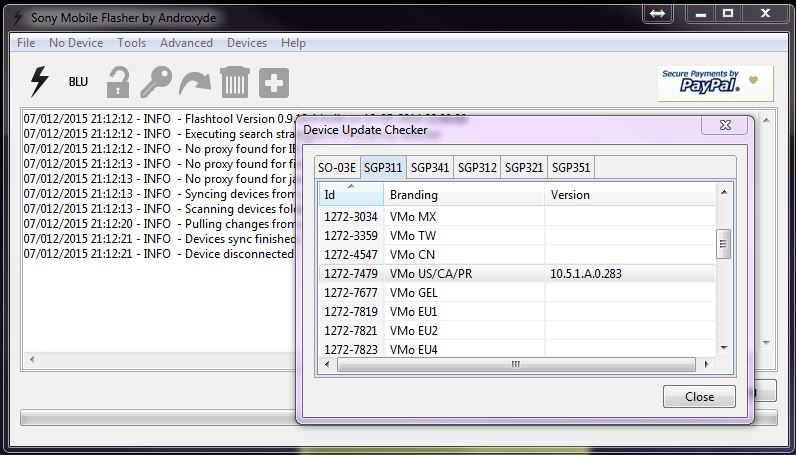
Task: Minimize the Sony Mobile Flasher window
Action: tap(701, 14)
